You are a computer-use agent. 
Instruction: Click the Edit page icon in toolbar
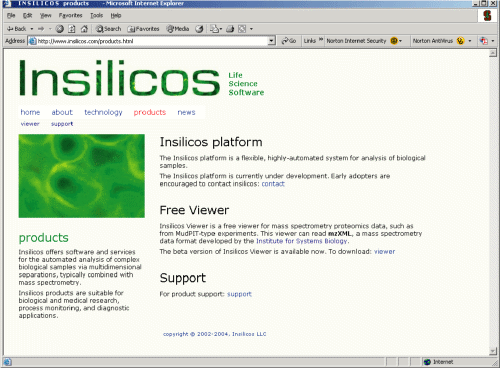click(x=242, y=29)
